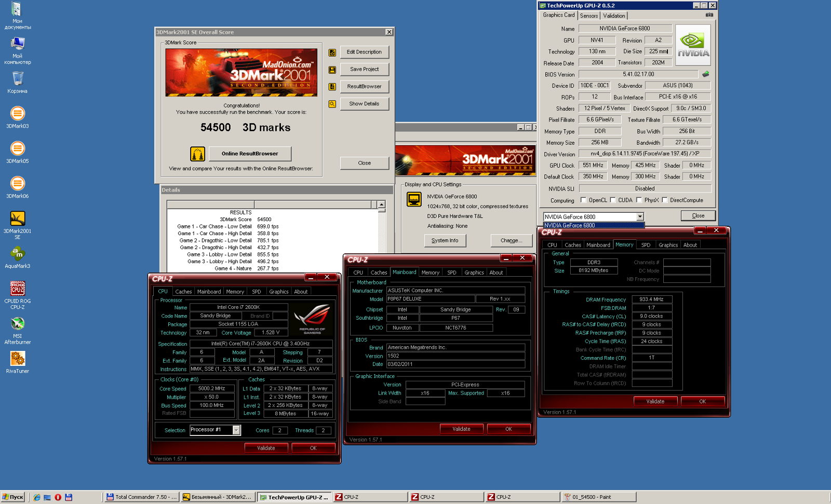Enable the PhysX checkbox in GPU-Z
Image resolution: width=831 pixels, height=504 pixels.
[639, 200]
